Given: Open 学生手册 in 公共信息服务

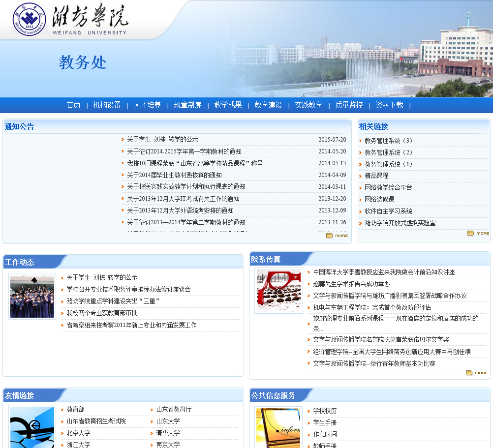Looking at the screenshot, I should click(x=325, y=422).
